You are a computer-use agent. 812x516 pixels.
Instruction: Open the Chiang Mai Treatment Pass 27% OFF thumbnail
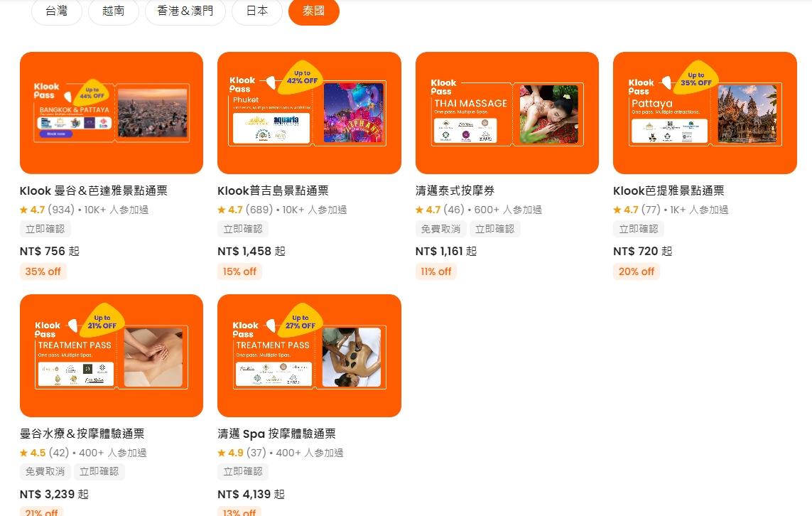pos(309,355)
